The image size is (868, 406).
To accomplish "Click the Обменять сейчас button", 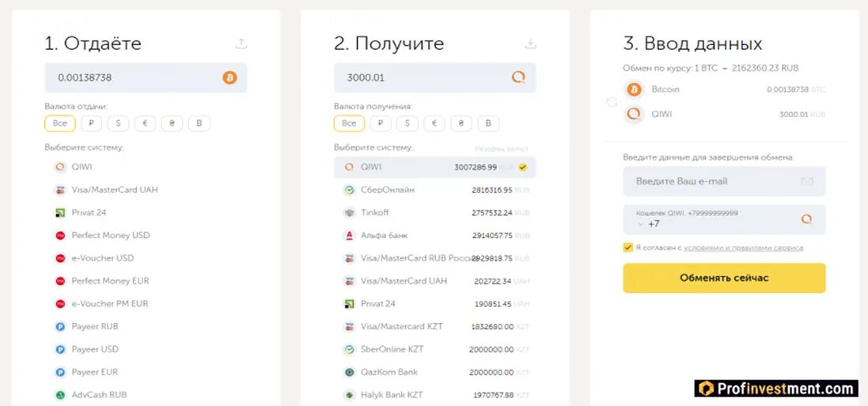I will (x=724, y=278).
